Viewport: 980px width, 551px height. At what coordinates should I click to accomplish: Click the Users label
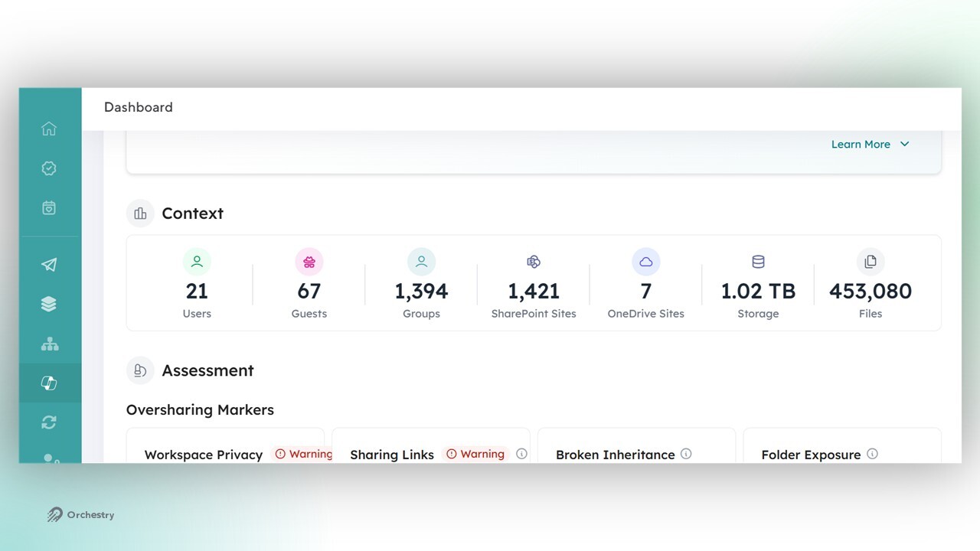[x=197, y=314]
